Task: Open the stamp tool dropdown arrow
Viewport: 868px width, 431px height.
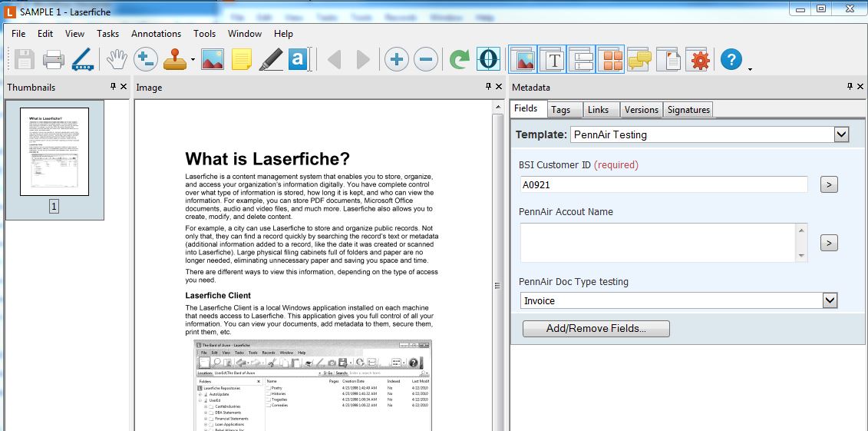Action: pyautogui.click(x=193, y=59)
